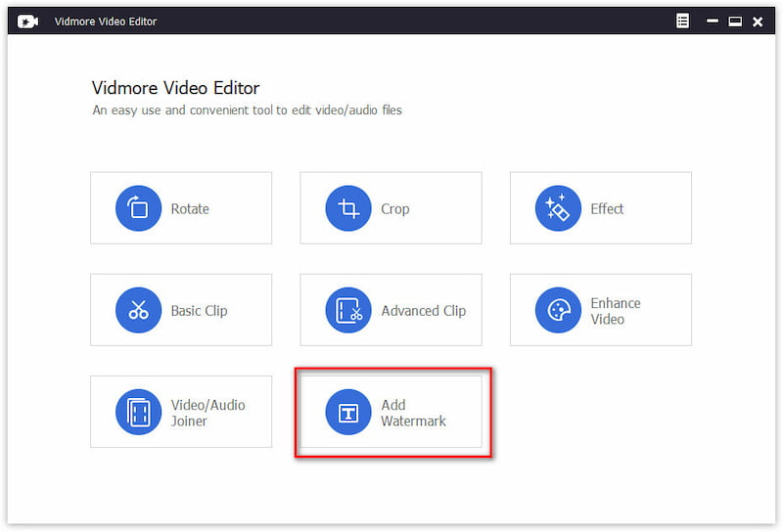Click the Vidmore camera logo in title bar
Image resolution: width=783 pixels, height=532 pixels.
tap(27, 22)
